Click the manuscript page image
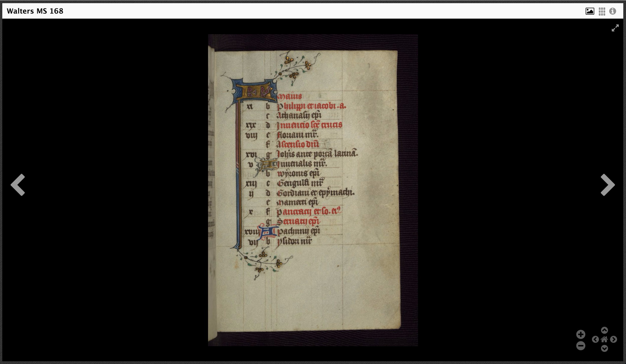This screenshot has width=626, height=364. pyautogui.click(x=313, y=190)
